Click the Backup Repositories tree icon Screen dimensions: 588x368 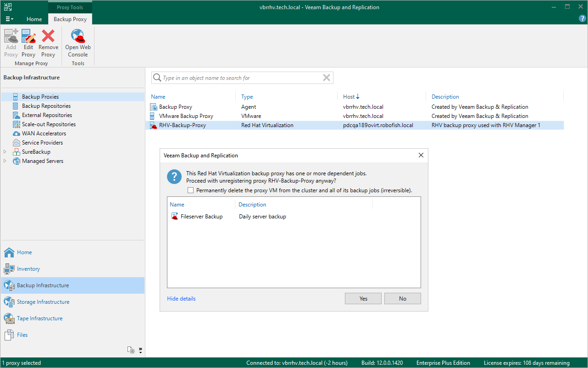(x=16, y=106)
